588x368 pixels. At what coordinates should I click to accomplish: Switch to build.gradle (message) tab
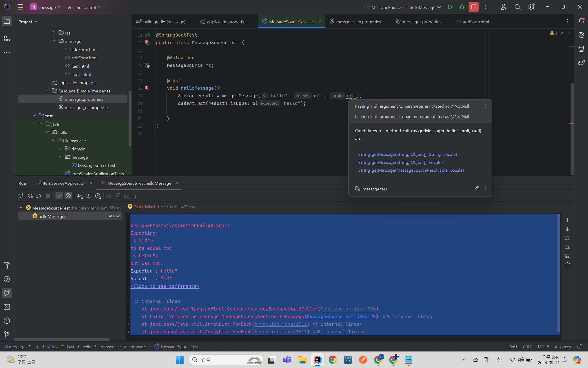pos(161,22)
